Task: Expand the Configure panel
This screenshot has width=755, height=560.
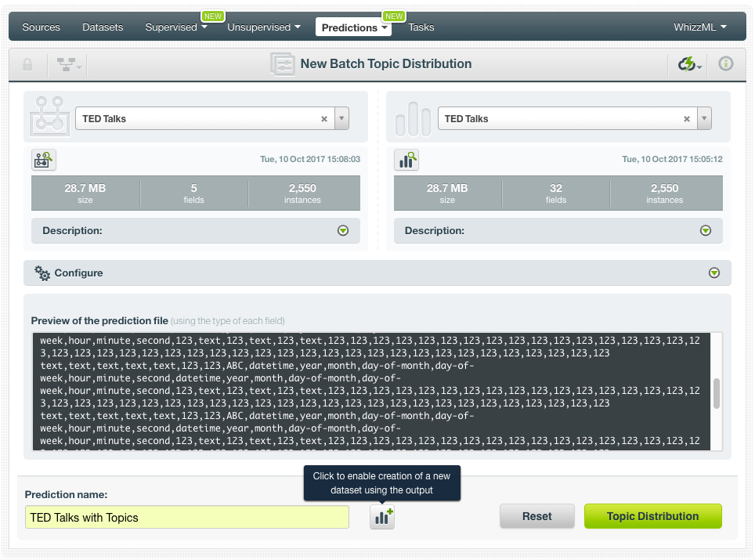Action: [713, 273]
